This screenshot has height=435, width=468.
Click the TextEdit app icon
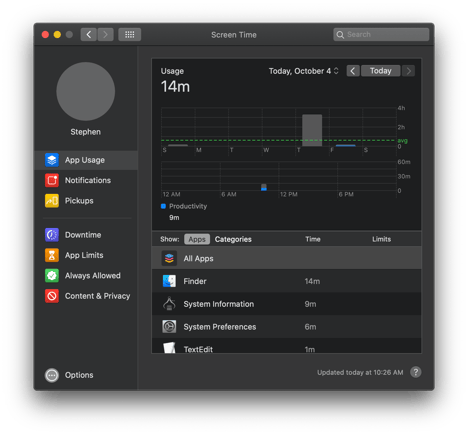(x=169, y=348)
